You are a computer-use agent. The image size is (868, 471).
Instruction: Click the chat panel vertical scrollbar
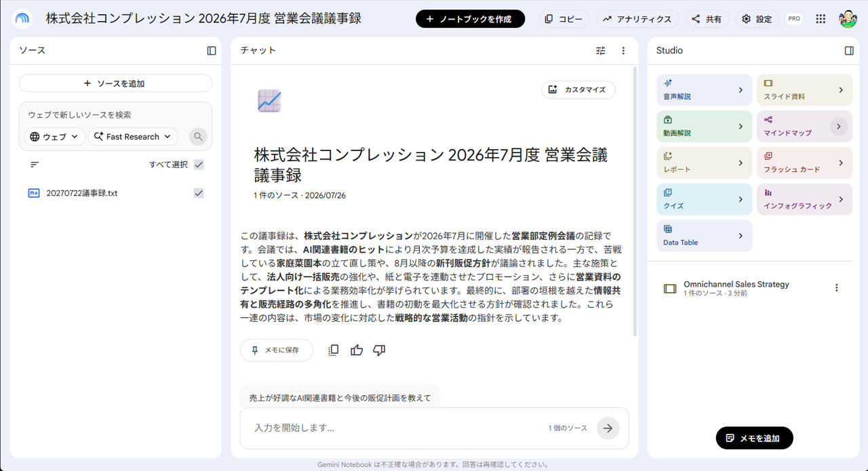(x=635, y=201)
